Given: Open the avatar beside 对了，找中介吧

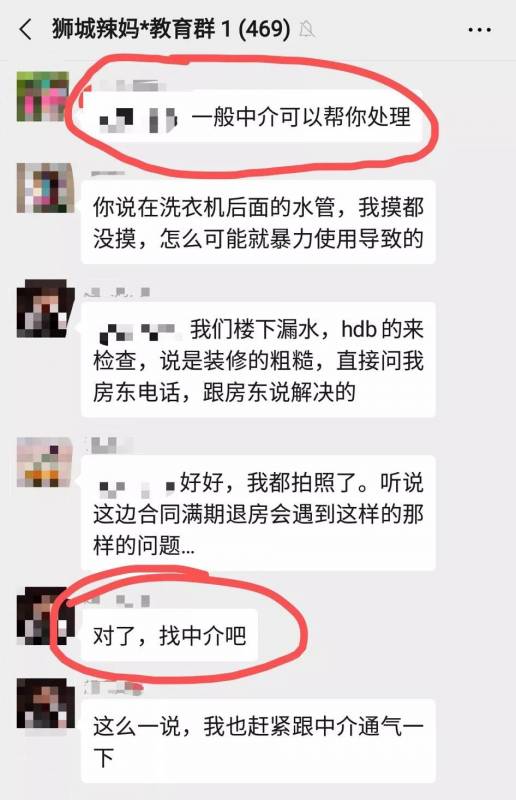Looking at the screenshot, I should (44, 616).
